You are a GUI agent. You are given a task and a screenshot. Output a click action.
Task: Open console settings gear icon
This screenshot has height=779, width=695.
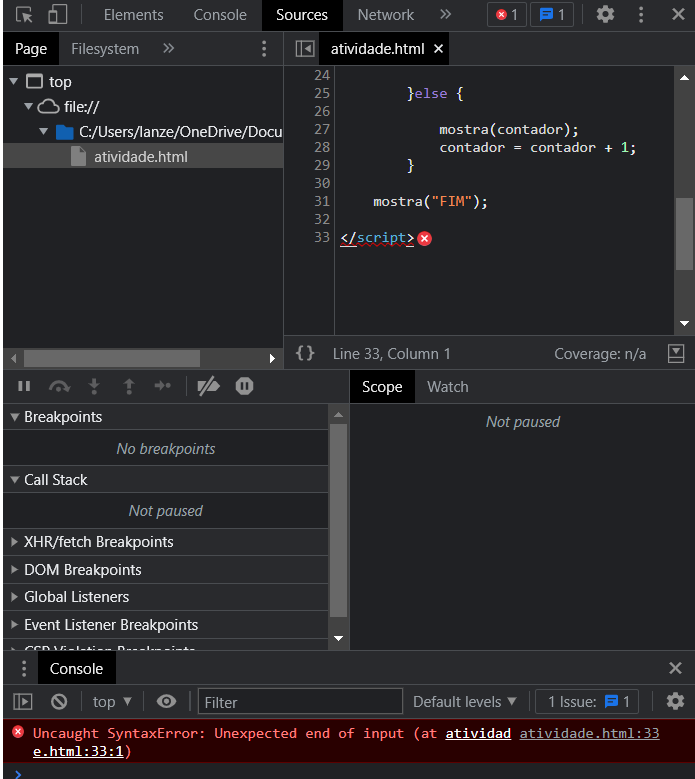click(x=675, y=701)
